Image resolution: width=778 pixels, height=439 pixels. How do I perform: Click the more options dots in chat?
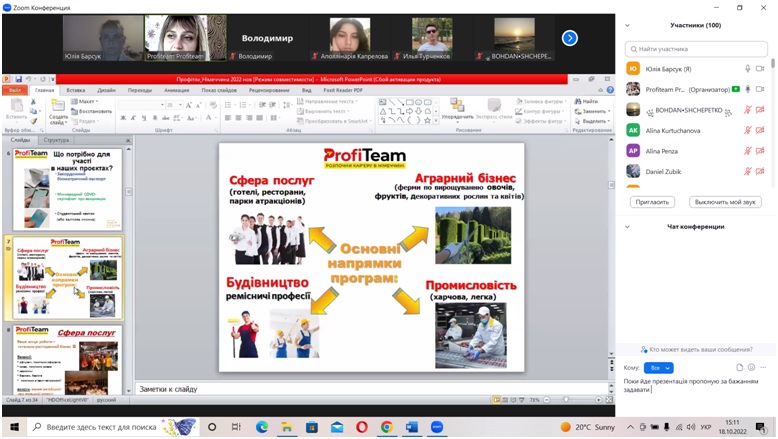coord(763,368)
